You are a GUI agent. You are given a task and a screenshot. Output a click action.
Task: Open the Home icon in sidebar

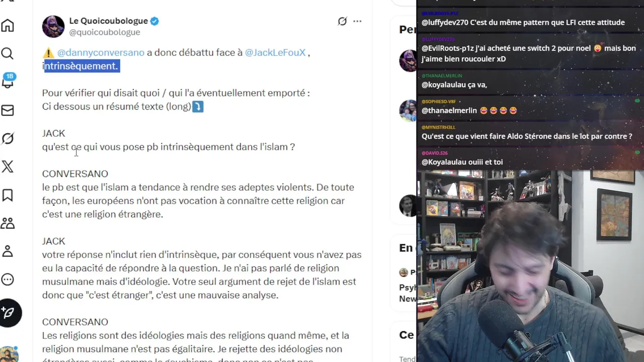[x=8, y=26]
